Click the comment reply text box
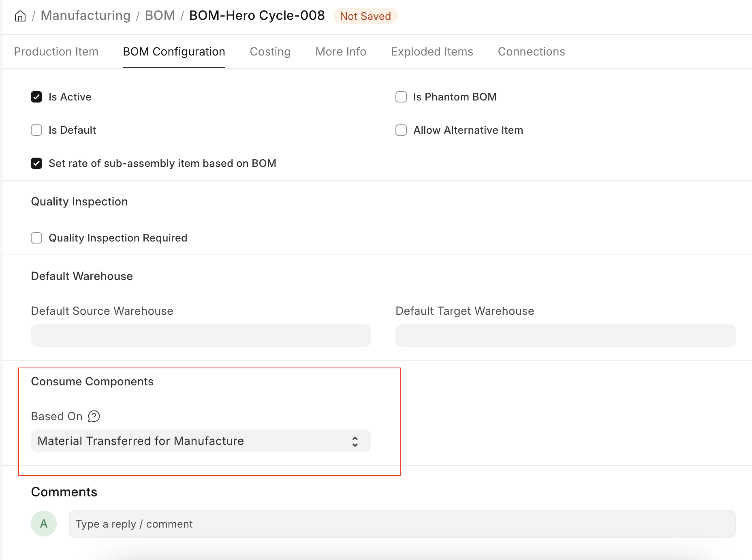The width and height of the screenshot is (752, 560). [402, 524]
